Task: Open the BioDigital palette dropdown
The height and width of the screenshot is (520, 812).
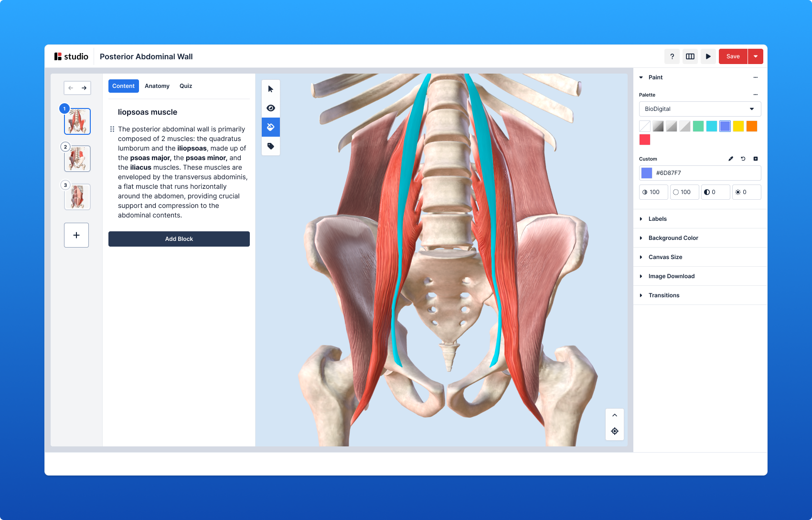Action: coord(700,109)
